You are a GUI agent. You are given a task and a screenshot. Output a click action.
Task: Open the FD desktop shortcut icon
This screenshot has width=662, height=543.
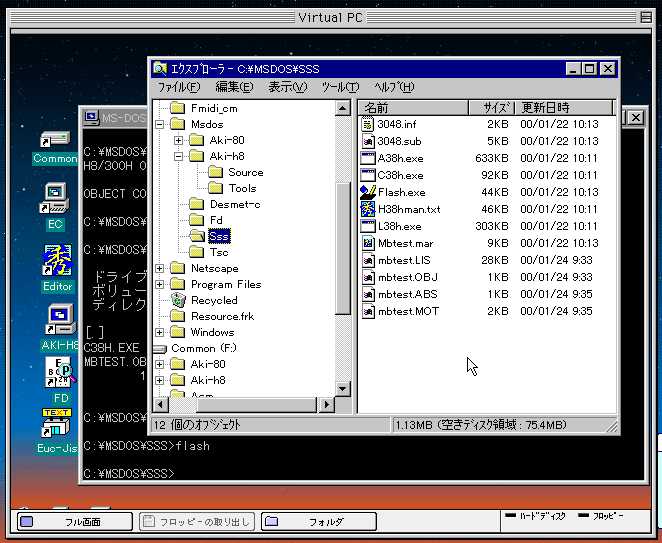click(60, 373)
